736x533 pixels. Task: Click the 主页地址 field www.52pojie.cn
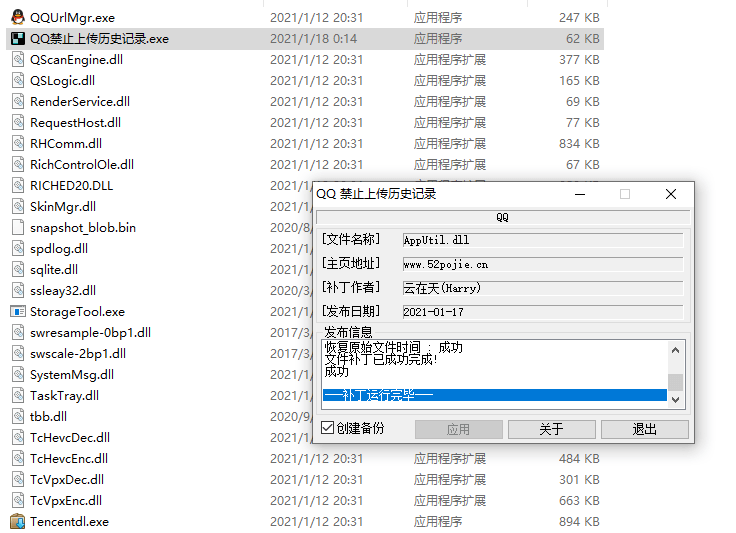pos(541,264)
